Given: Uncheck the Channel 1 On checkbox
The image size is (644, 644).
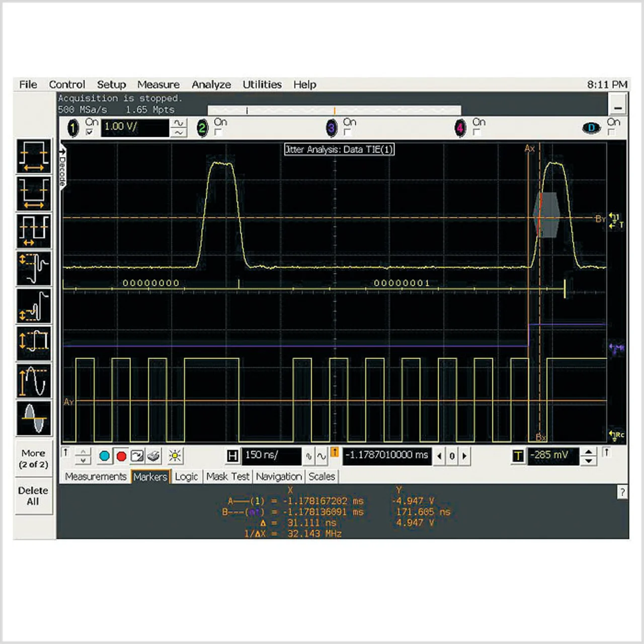Looking at the screenshot, I should tap(90, 132).
